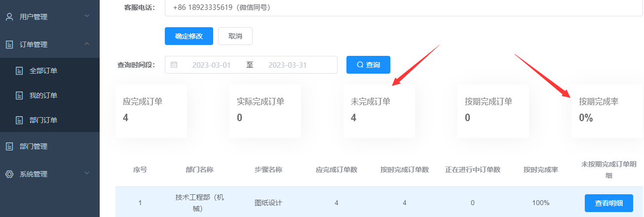This screenshot has height=217, width=644.
Task: Click the document icon beside 部门管理
Action: point(9,146)
